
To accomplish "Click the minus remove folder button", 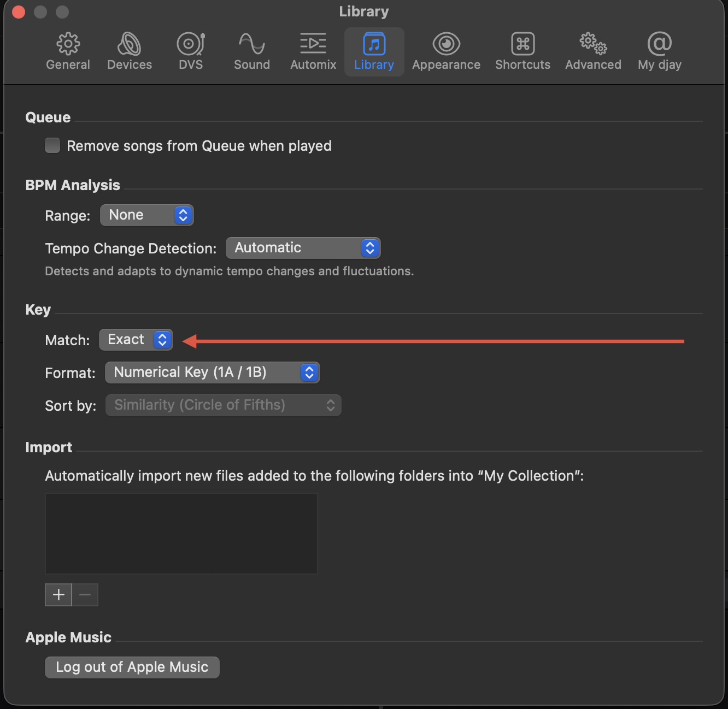I will coord(85,595).
